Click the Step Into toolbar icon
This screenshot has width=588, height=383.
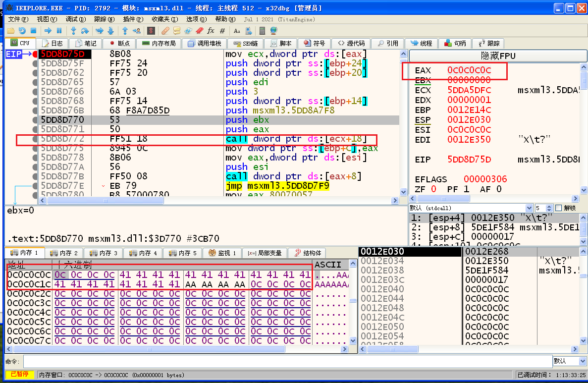pyautogui.click(x=74, y=31)
